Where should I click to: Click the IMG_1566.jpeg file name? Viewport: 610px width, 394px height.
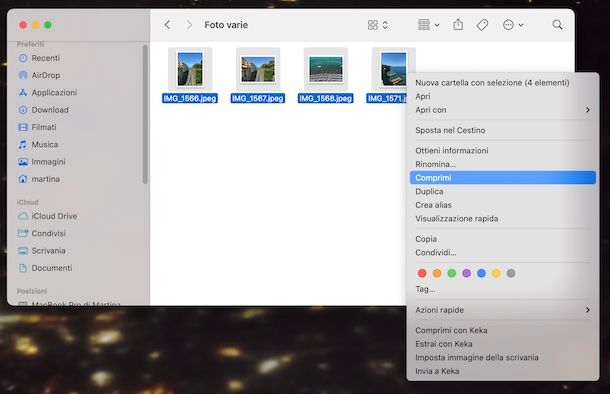(190, 98)
